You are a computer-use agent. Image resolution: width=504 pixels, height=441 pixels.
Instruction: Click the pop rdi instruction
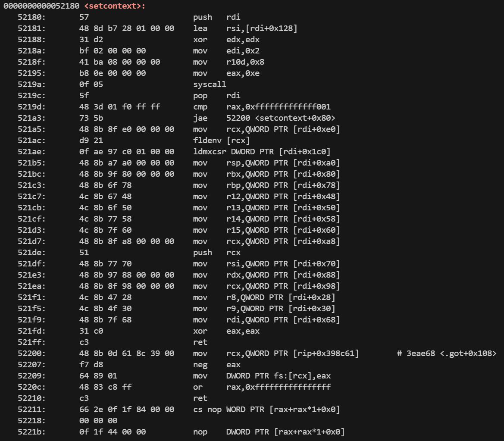point(216,96)
